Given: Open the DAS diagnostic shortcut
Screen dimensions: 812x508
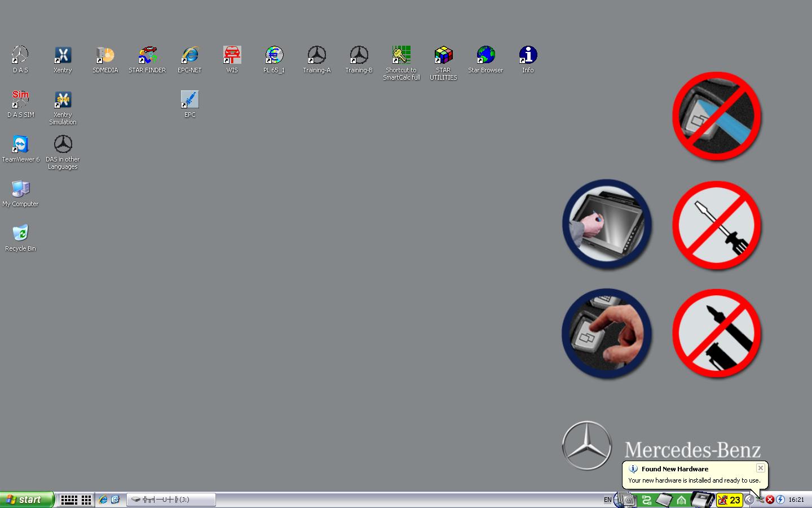Looking at the screenshot, I should coord(20,56).
